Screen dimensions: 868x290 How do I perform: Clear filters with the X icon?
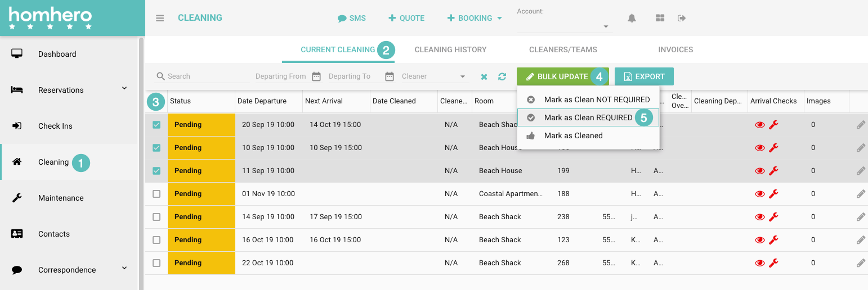pos(484,76)
